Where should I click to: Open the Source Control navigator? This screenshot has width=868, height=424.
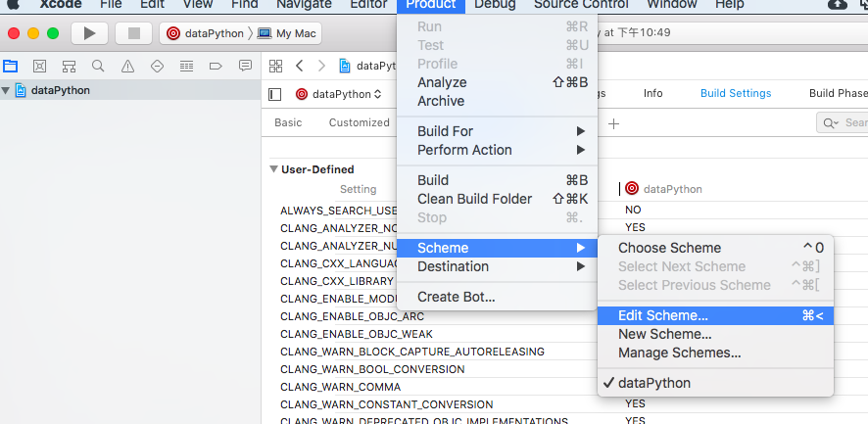click(x=39, y=67)
